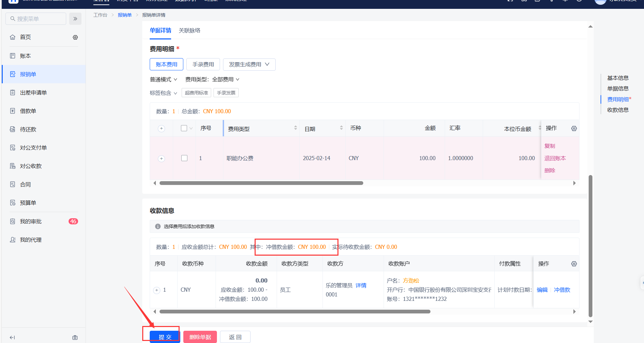The width and height of the screenshot is (644, 343).
Task: Click the gear icon beside 首页
Action: (75, 37)
